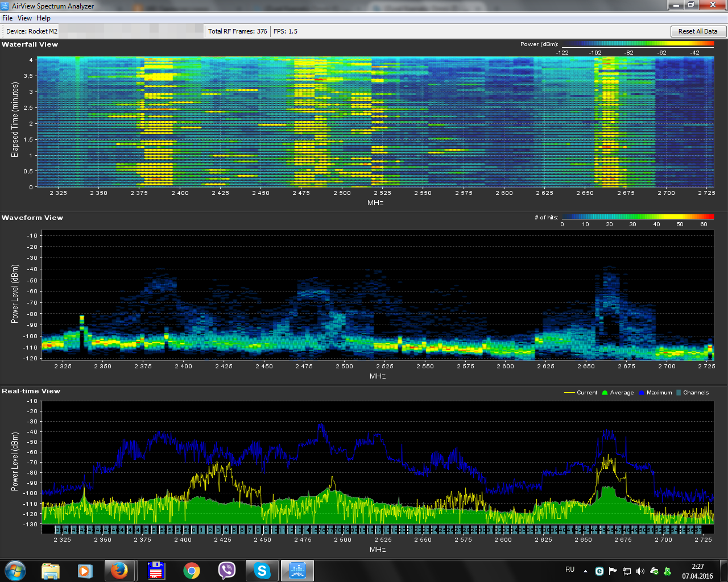Open the Help menu
Screen dimensions: 728x582
(x=43, y=18)
